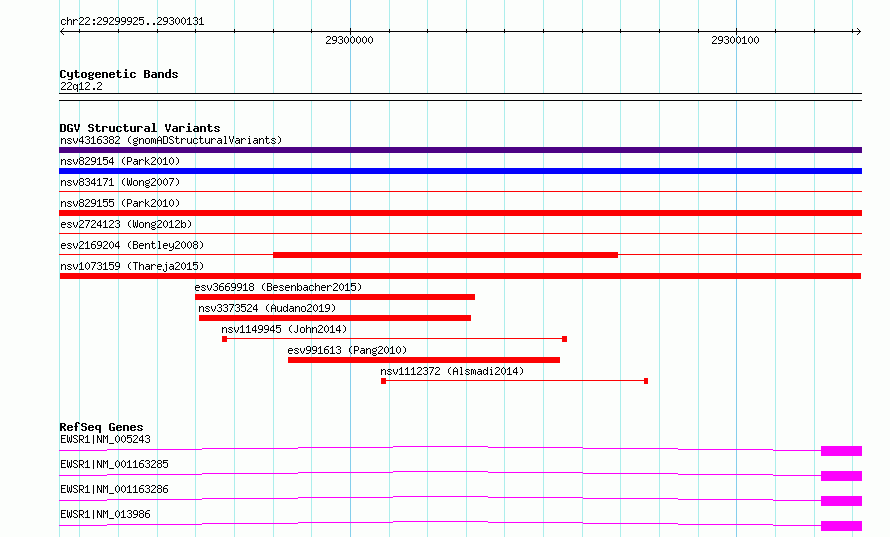Open the nsv834171 (Wong2007) label
Viewport: 890px width, 537px height.
[x=120, y=182]
